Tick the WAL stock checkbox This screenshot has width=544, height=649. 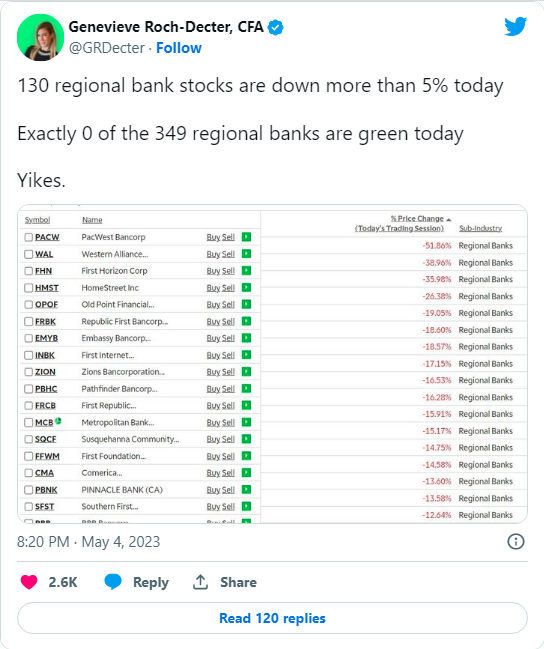(x=28, y=254)
